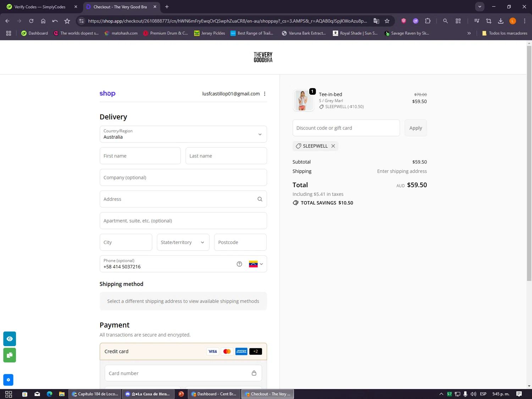
Task: Open the extensions puzzle icon
Action: point(428,21)
